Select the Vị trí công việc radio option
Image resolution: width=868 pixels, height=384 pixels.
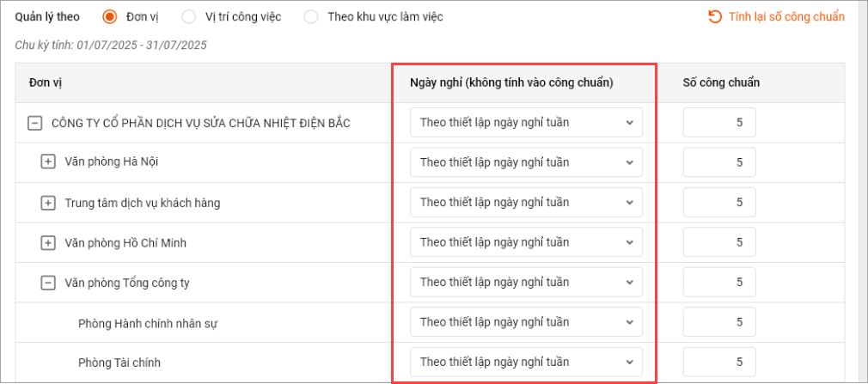click(189, 16)
